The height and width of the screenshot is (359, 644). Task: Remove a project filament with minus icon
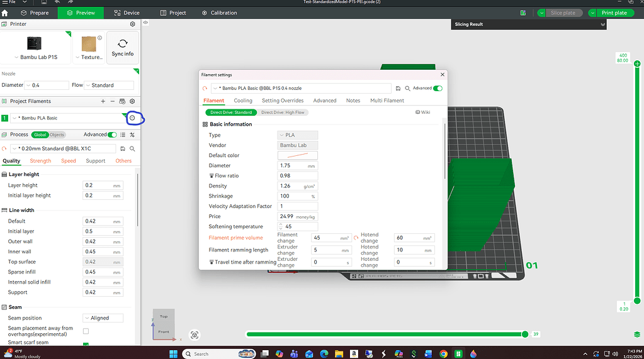tap(112, 101)
